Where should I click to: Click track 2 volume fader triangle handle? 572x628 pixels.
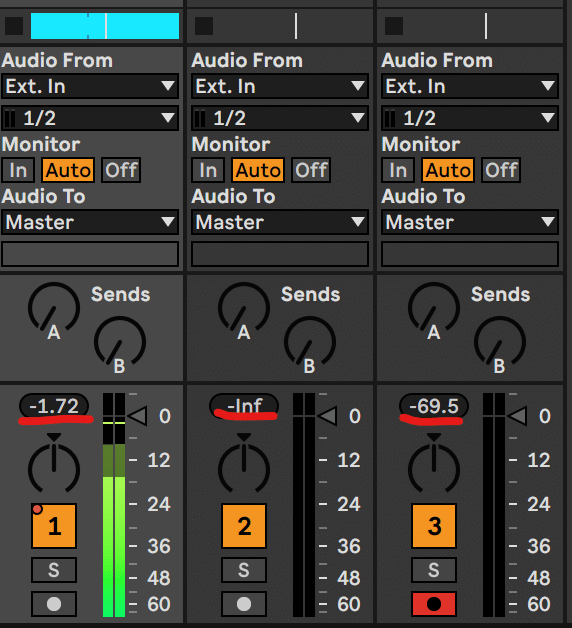(x=328, y=416)
